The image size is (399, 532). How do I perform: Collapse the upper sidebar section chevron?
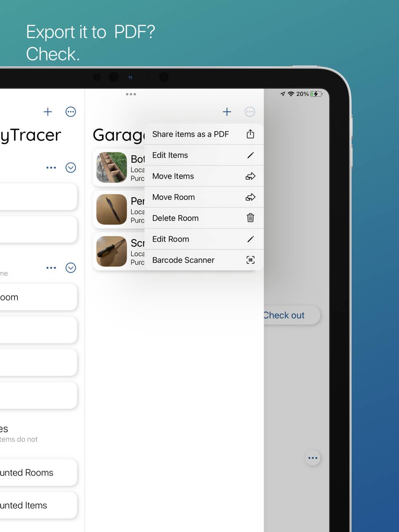tap(71, 168)
